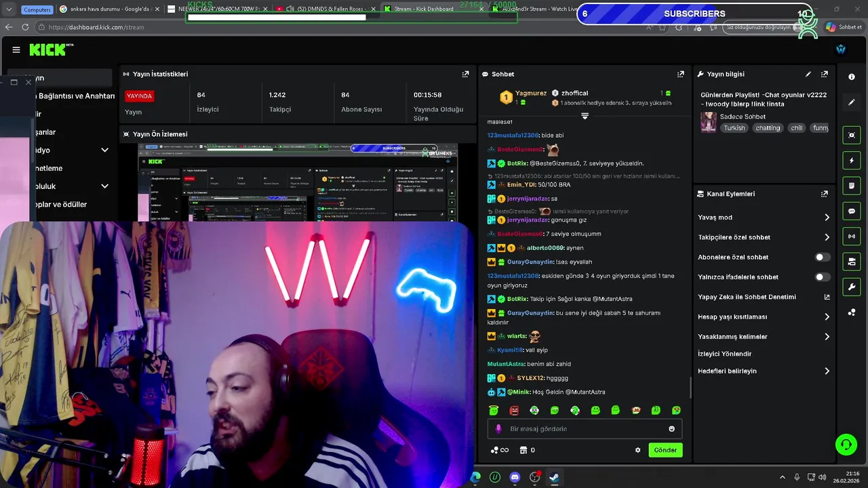Click the chill tag chip
Viewport: 868px width, 488px height.
coord(797,128)
